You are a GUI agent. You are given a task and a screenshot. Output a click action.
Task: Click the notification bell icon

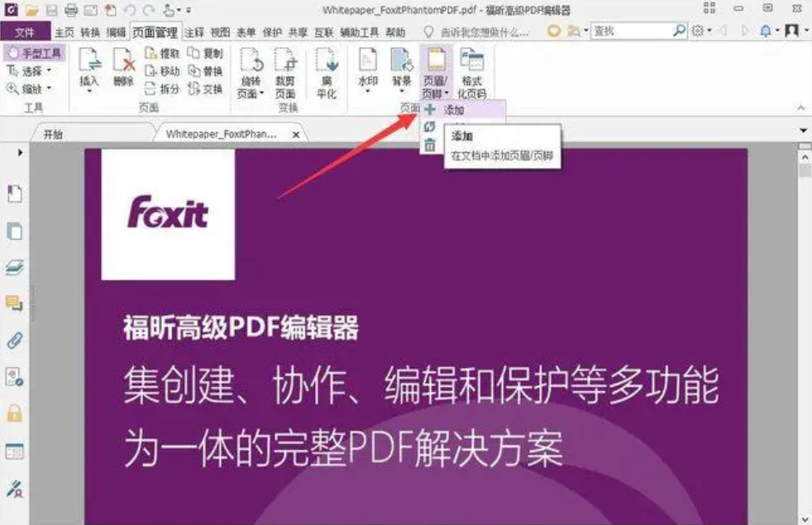pyautogui.click(x=766, y=31)
